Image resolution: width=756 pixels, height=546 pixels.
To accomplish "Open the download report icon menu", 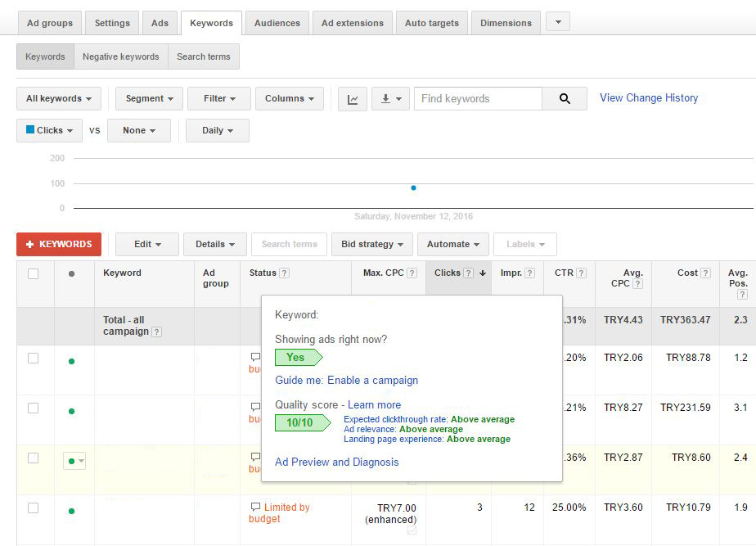I will (390, 99).
